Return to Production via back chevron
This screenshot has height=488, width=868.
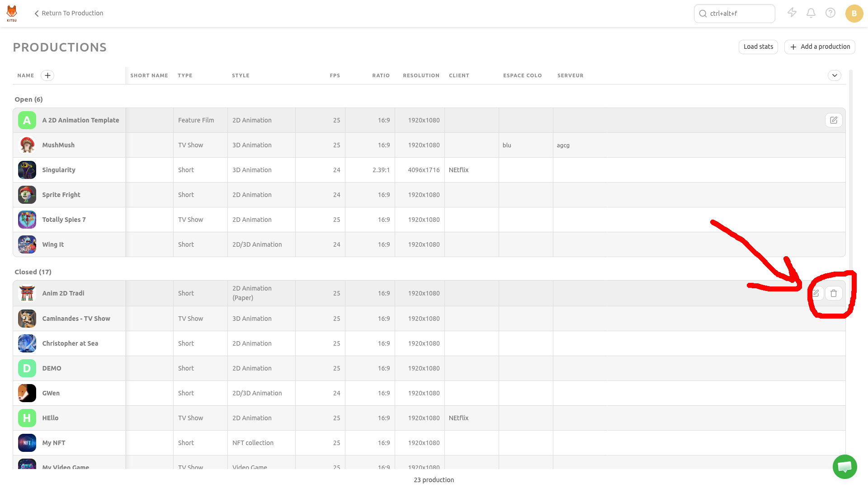tap(69, 13)
